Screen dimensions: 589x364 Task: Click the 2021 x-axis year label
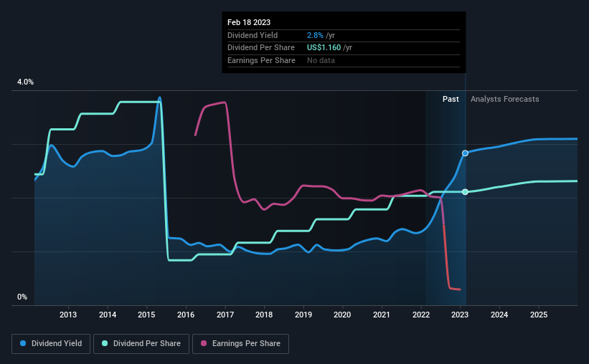[x=382, y=315]
